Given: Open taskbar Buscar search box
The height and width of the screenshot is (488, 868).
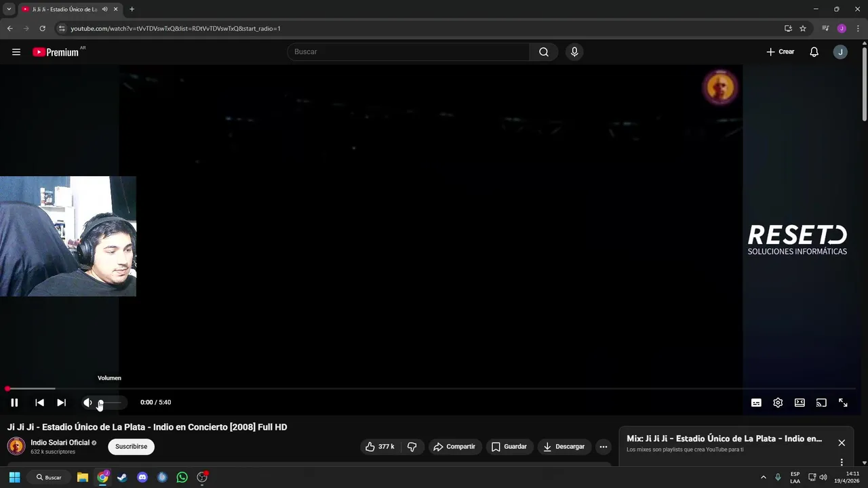Looking at the screenshot, I should pyautogui.click(x=49, y=477).
